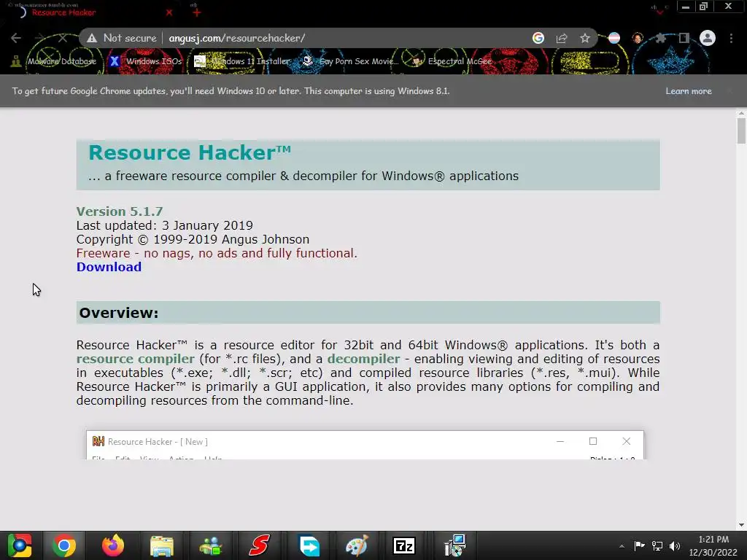This screenshot has height=560, width=747.
Task: Open a new tab with plus
Action: click(x=197, y=12)
